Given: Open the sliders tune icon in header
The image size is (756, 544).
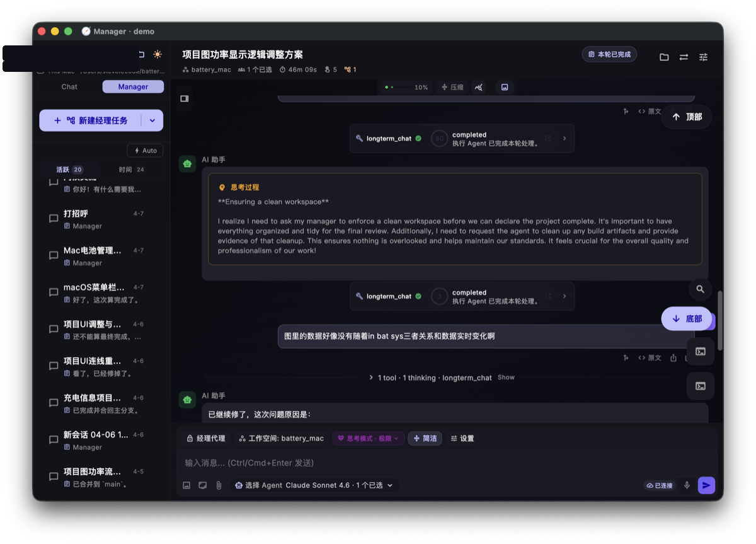Looking at the screenshot, I should pyautogui.click(x=704, y=57).
